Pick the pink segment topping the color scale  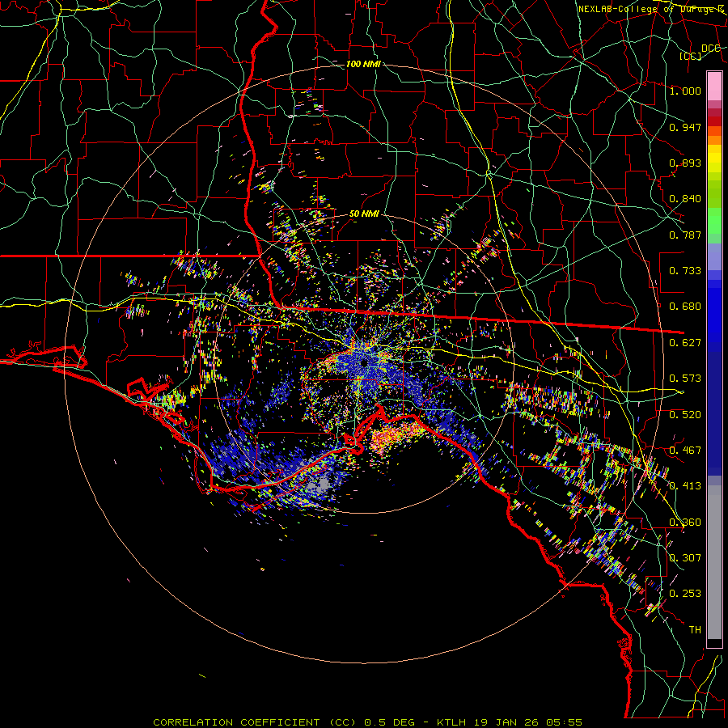click(714, 86)
